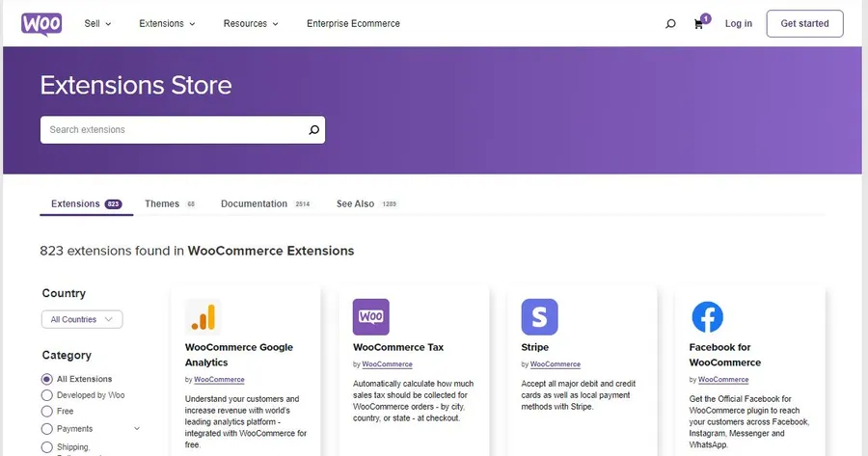Screen dimensions: 868x456
Task: Click the Country filter heading
Action: click(64, 293)
